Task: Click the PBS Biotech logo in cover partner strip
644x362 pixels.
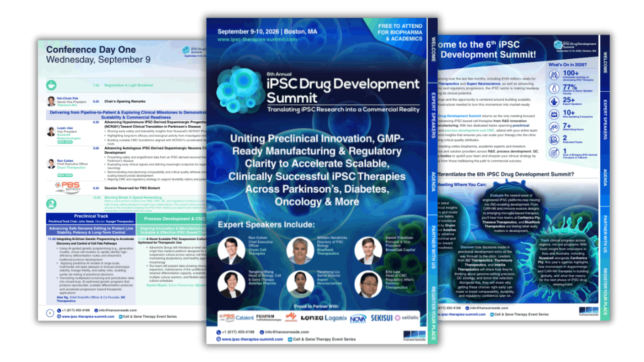Action: [227, 317]
